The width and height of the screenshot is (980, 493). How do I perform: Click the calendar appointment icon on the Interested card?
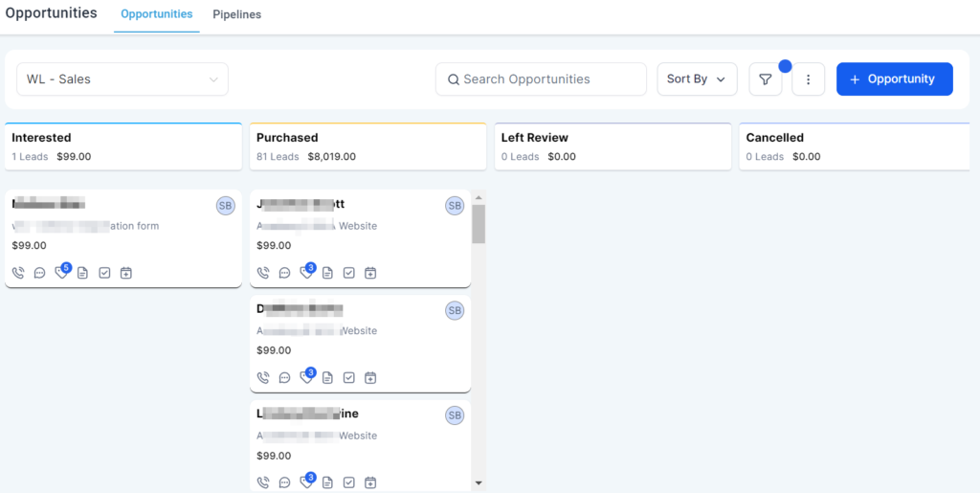pos(125,273)
